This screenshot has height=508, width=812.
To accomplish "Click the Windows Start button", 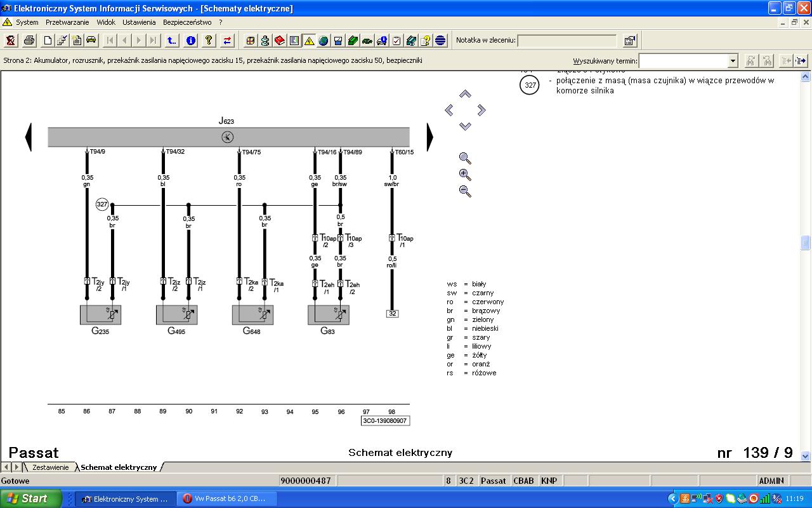I will pos(31,498).
